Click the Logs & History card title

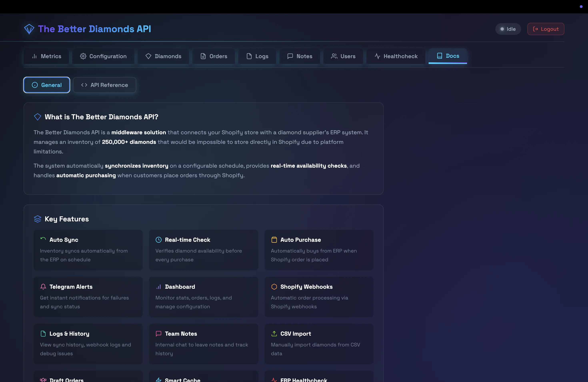coord(69,334)
